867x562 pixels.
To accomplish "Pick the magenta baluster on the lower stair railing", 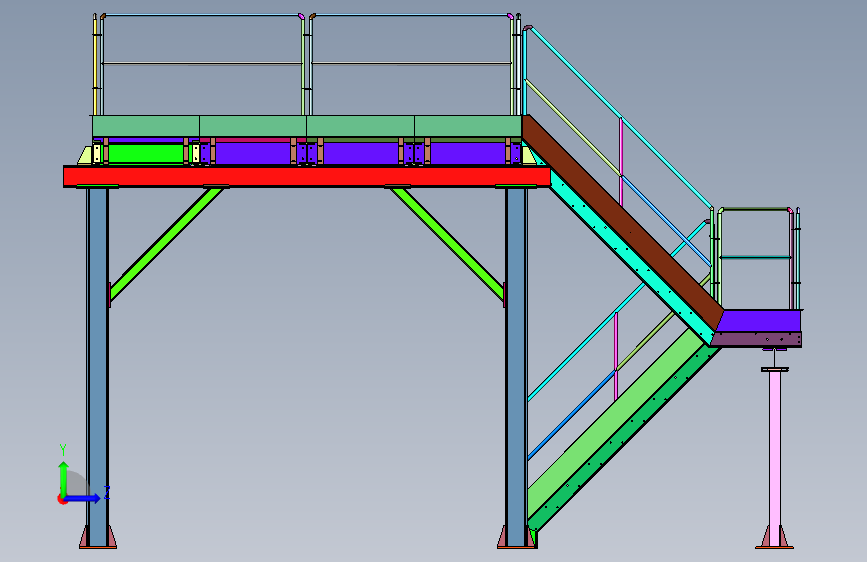I will point(616,356).
